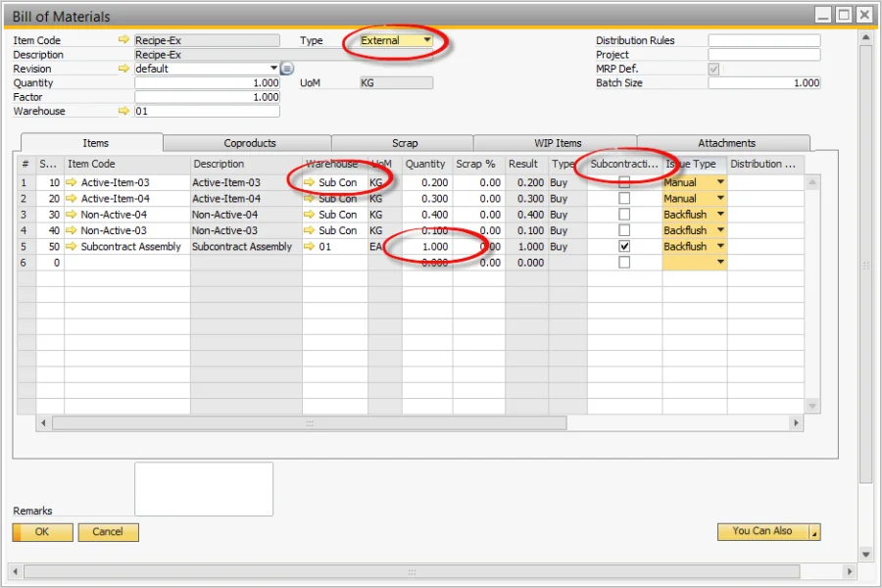882x588 pixels.
Task: Open link arrow for Non-Active-03 item code
Action: [71, 230]
